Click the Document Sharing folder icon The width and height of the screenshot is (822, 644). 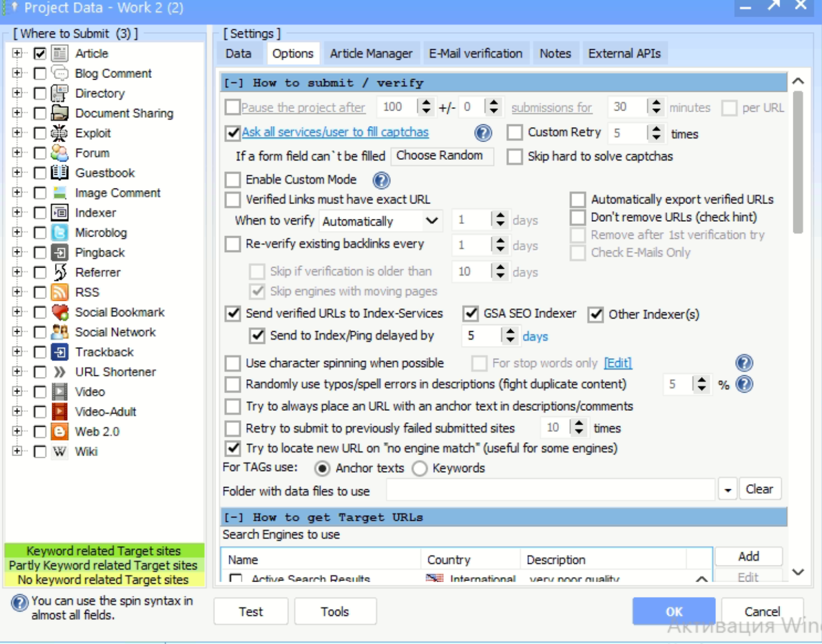point(60,113)
